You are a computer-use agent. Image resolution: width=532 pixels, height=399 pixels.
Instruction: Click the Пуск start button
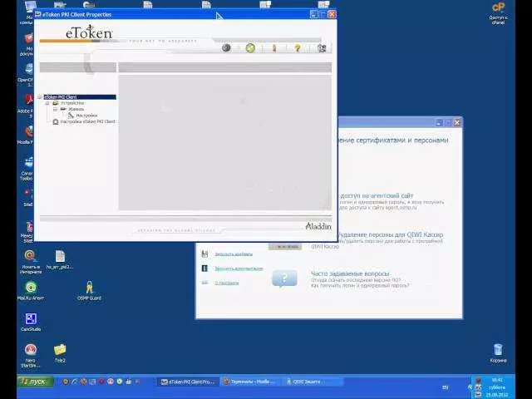pyautogui.click(x=35, y=382)
